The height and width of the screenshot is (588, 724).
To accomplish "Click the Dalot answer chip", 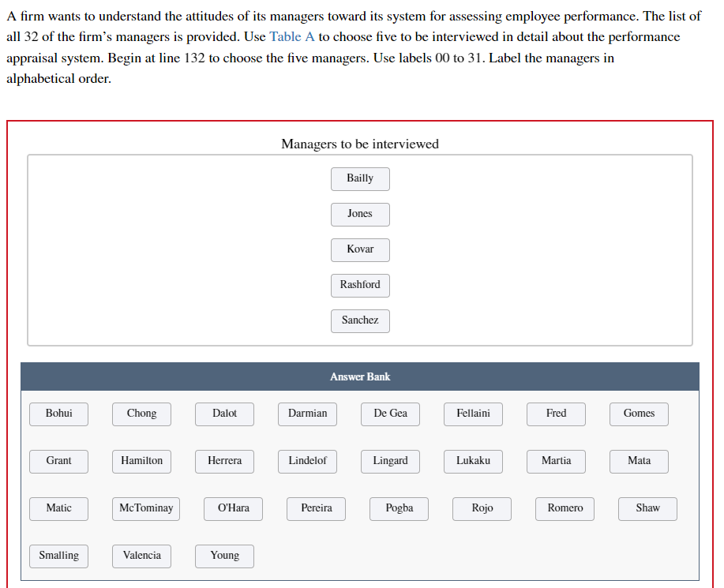I will pos(224,414).
